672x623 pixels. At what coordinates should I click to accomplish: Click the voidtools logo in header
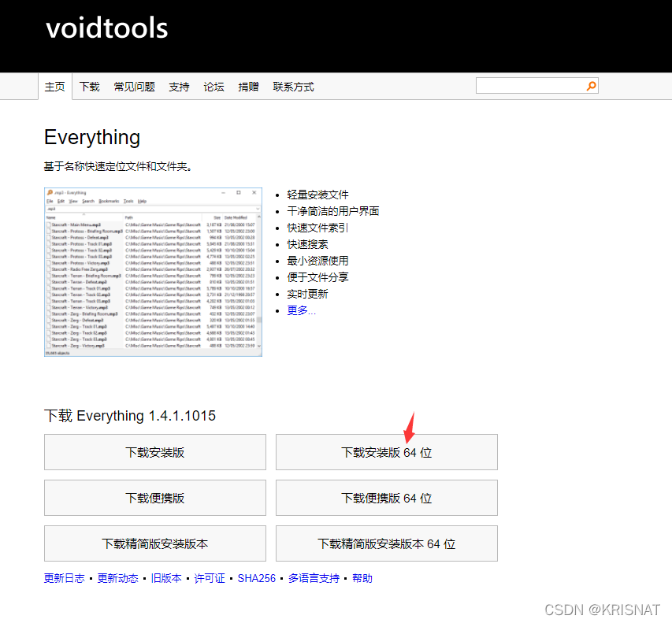click(x=106, y=28)
